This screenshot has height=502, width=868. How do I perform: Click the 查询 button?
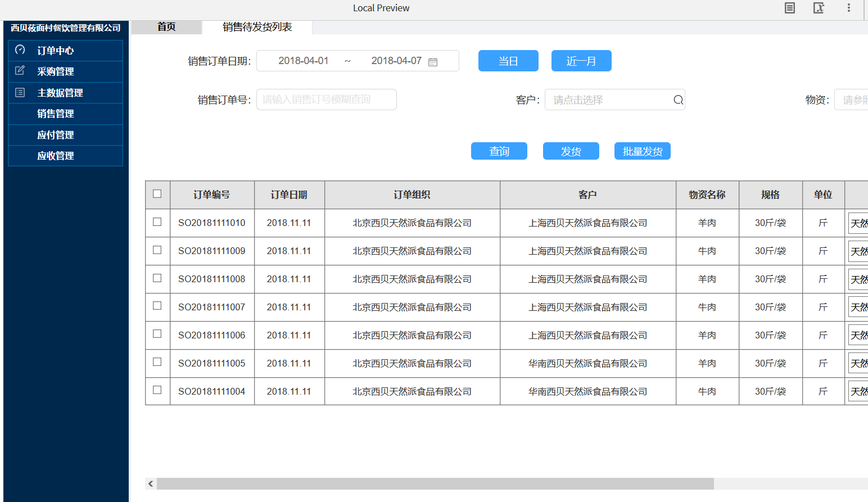499,151
